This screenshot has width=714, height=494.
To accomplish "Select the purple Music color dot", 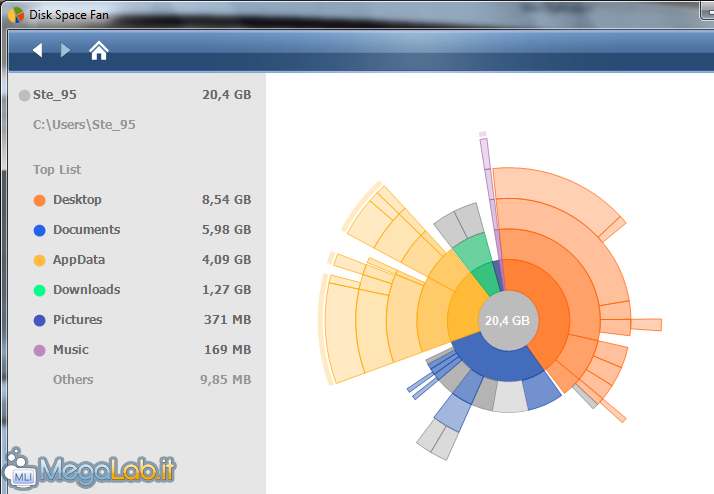I will [40, 351].
